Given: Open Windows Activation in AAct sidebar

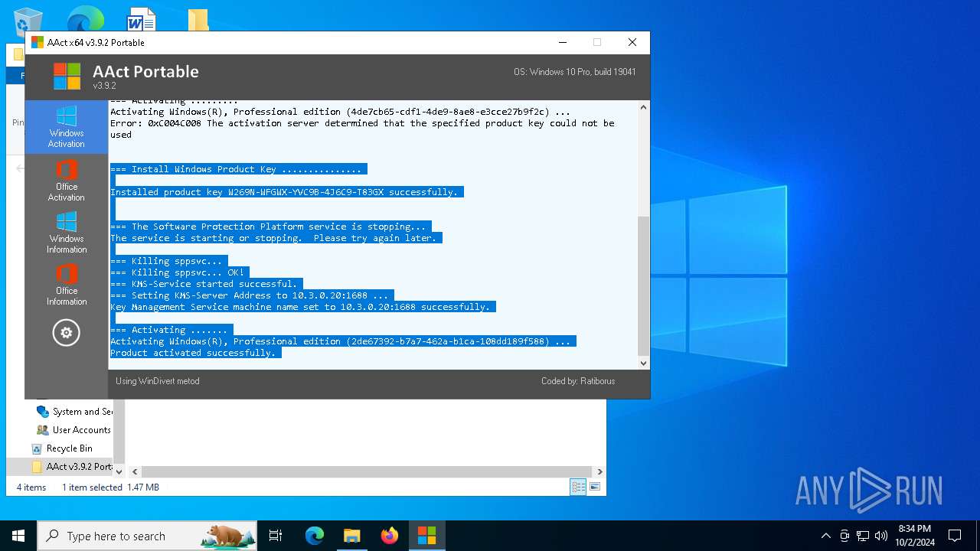Looking at the screenshot, I should click(x=67, y=127).
